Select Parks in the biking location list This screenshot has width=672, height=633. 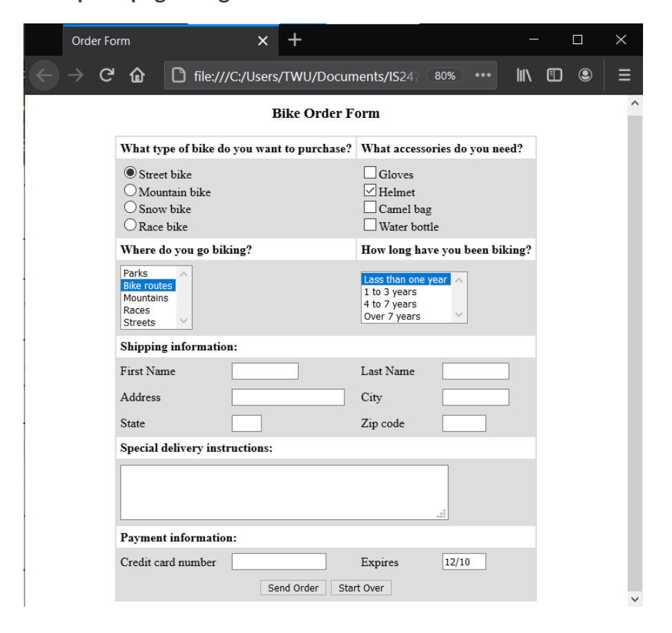tap(148, 273)
